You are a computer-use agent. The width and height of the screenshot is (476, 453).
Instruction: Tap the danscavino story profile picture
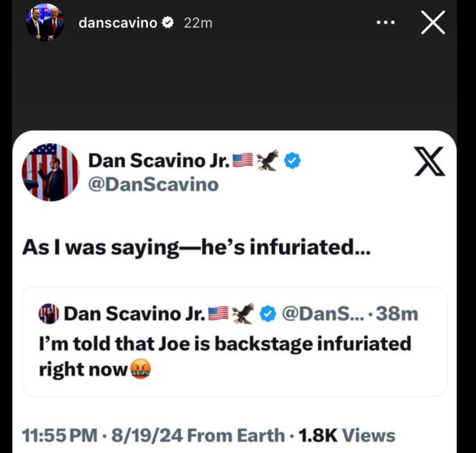pos(45,23)
